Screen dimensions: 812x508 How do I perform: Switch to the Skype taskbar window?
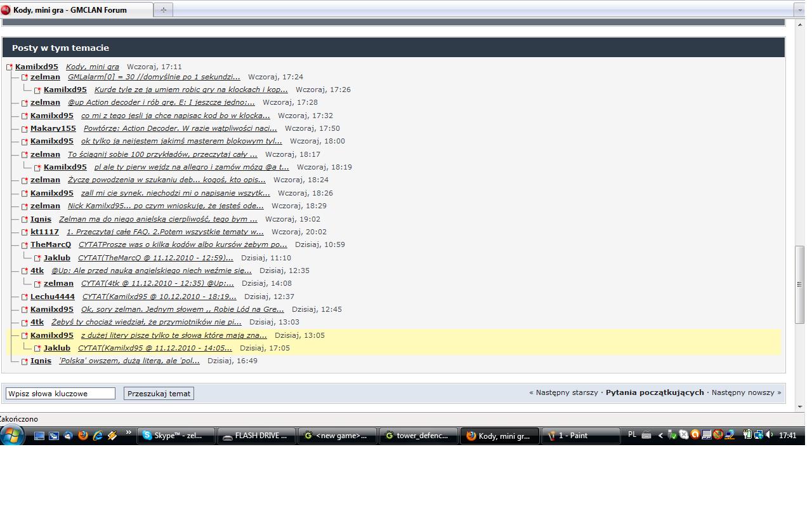176,436
